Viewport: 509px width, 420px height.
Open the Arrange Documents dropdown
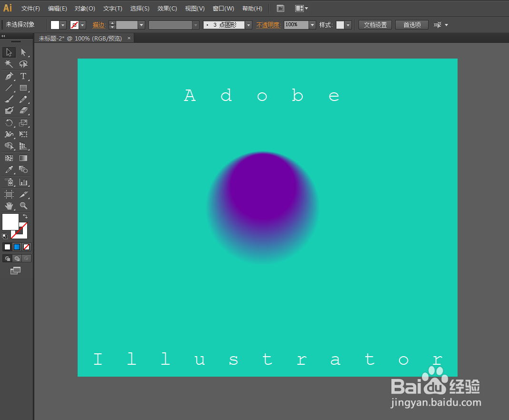click(x=301, y=9)
